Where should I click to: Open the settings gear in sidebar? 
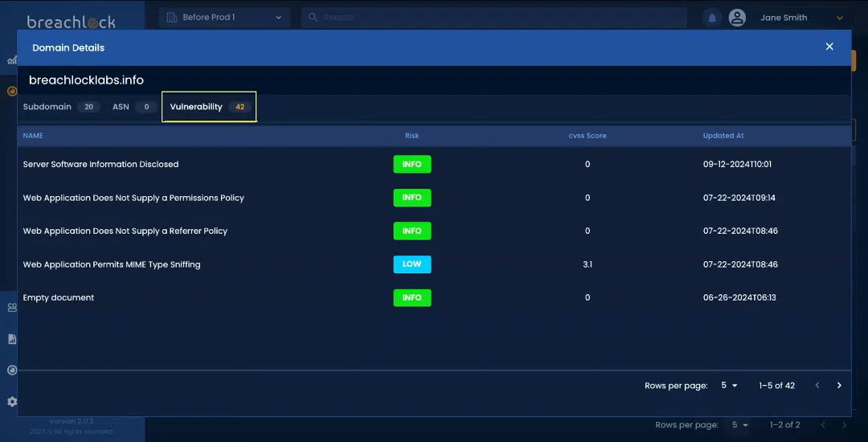coord(11,402)
